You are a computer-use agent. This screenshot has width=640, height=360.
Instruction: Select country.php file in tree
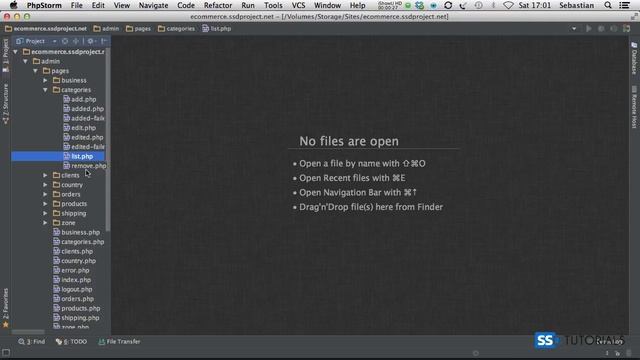75,261
